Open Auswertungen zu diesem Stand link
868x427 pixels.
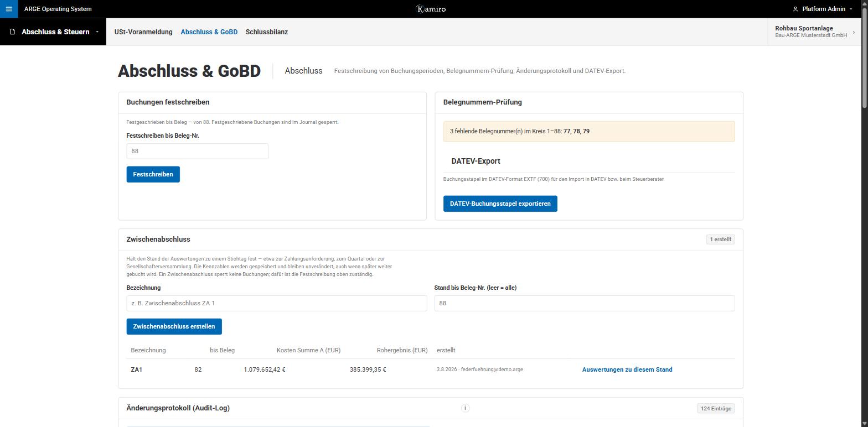(x=627, y=369)
